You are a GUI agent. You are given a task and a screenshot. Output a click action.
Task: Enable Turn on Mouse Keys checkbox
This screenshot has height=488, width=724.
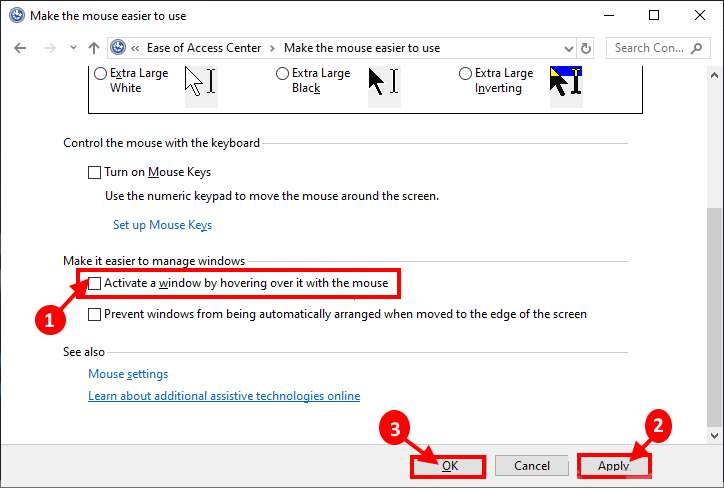[95, 173]
